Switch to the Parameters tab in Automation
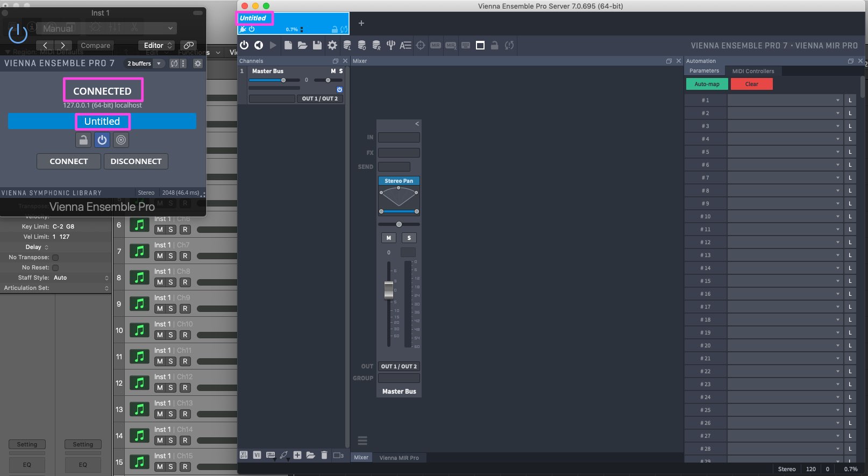 coord(704,71)
